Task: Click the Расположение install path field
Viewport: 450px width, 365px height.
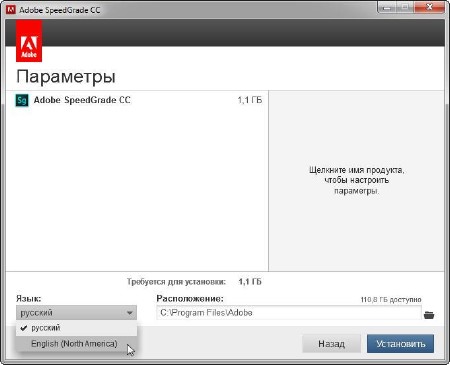Action: click(289, 313)
